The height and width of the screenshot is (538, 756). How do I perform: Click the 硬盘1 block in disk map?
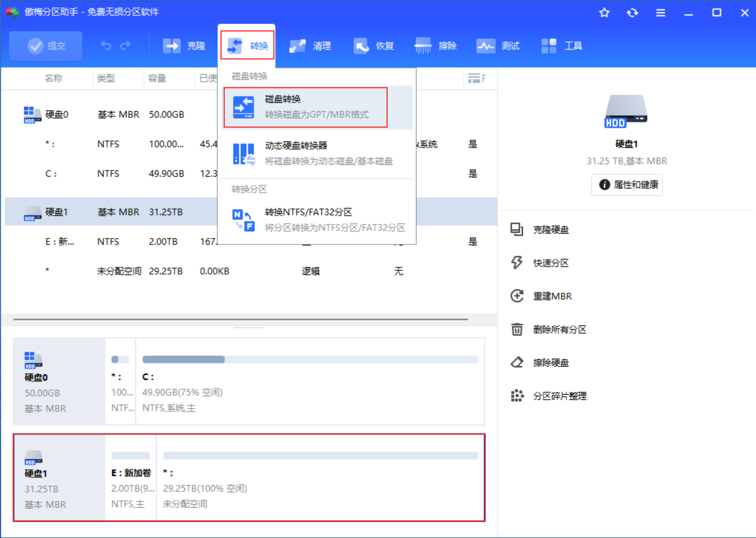(x=59, y=477)
